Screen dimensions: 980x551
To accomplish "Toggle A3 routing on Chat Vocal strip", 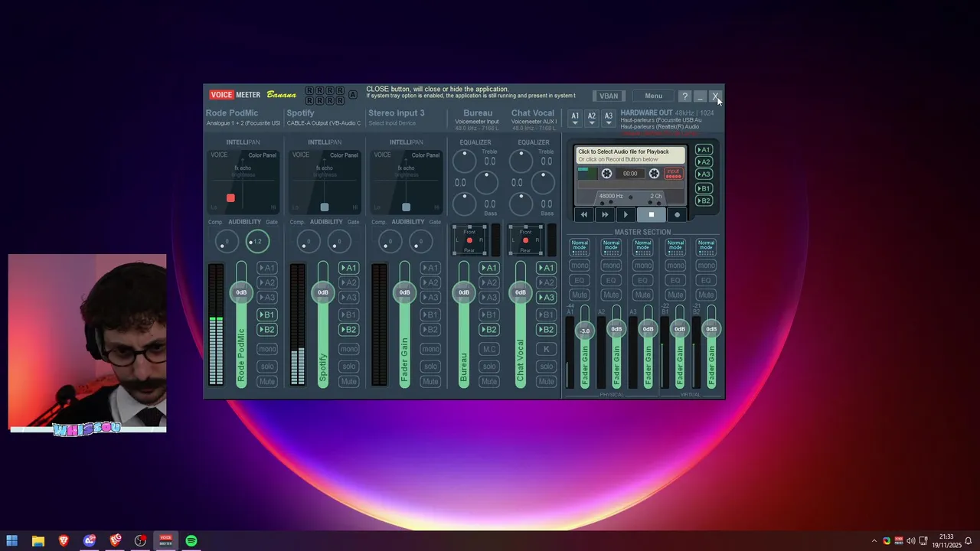I will coord(546,298).
